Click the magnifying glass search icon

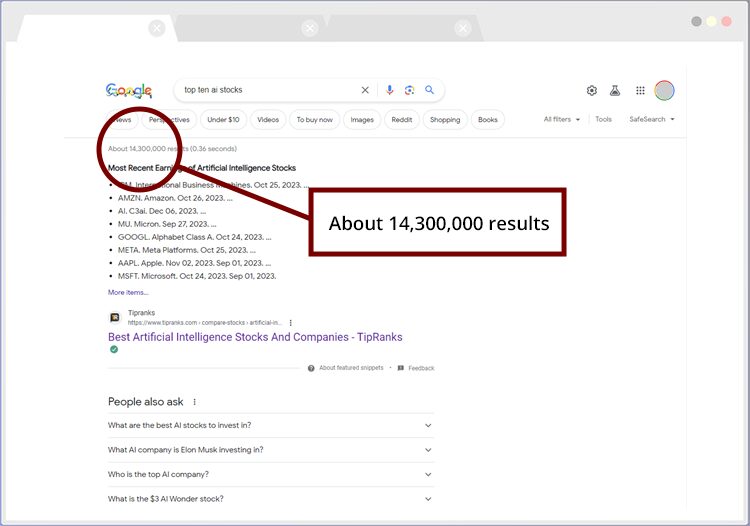click(x=430, y=90)
